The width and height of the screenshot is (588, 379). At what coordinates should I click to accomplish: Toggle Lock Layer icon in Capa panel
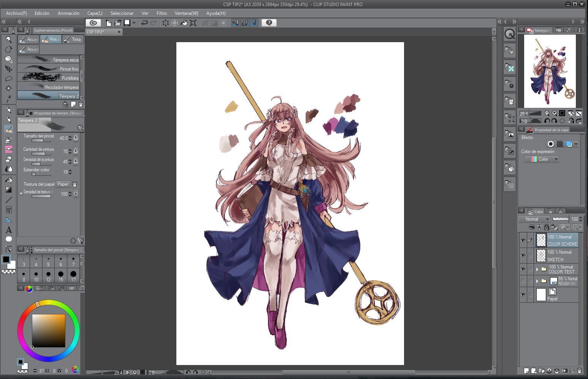pyautogui.click(x=547, y=227)
